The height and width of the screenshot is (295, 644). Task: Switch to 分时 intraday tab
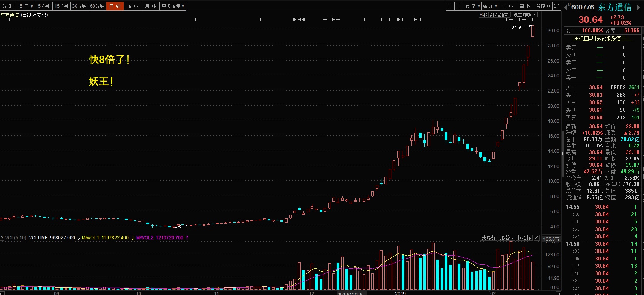click(8, 6)
